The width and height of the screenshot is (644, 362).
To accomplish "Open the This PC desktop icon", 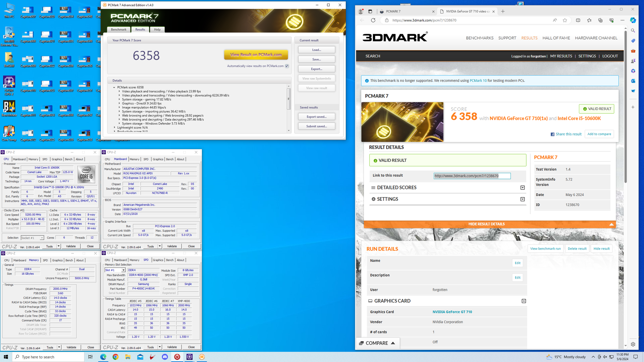I will tap(9, 10).
